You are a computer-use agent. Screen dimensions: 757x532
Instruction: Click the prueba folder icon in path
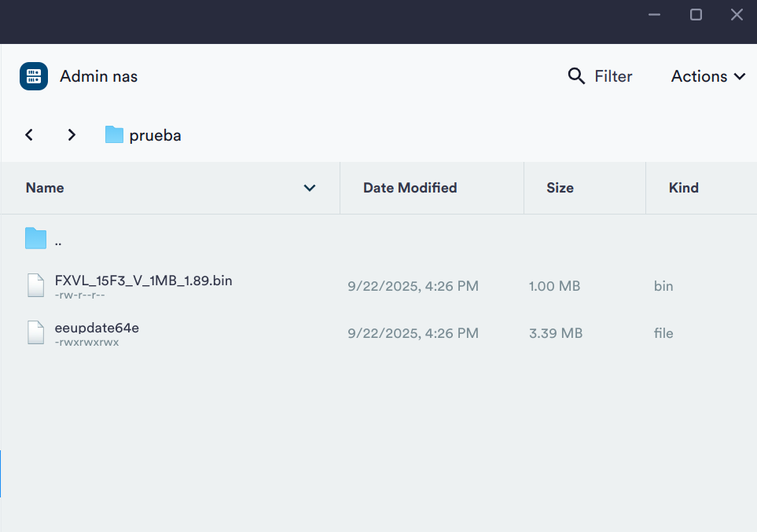(115, 135)
